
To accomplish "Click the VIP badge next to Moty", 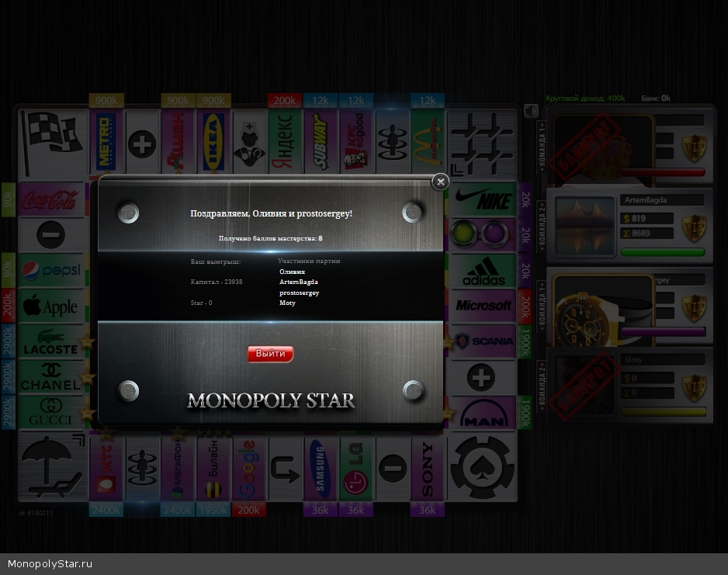I will [694, 387].
